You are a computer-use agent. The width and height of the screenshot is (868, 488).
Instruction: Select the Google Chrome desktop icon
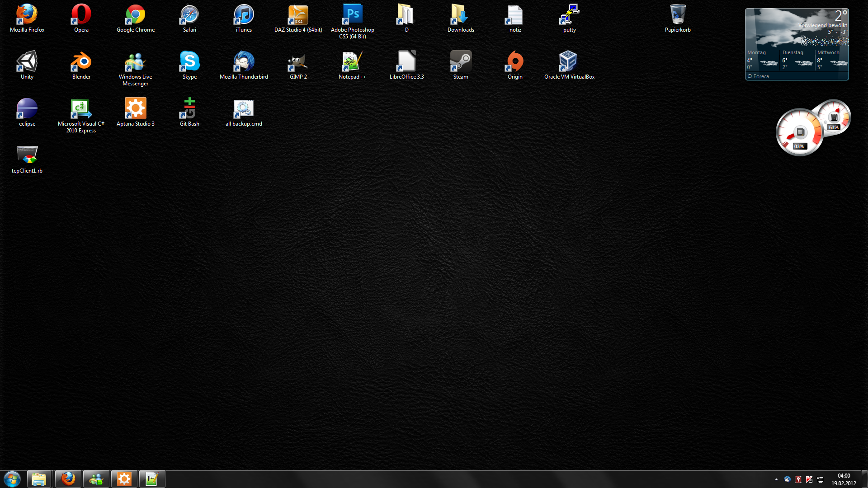[x=136, y=19]
